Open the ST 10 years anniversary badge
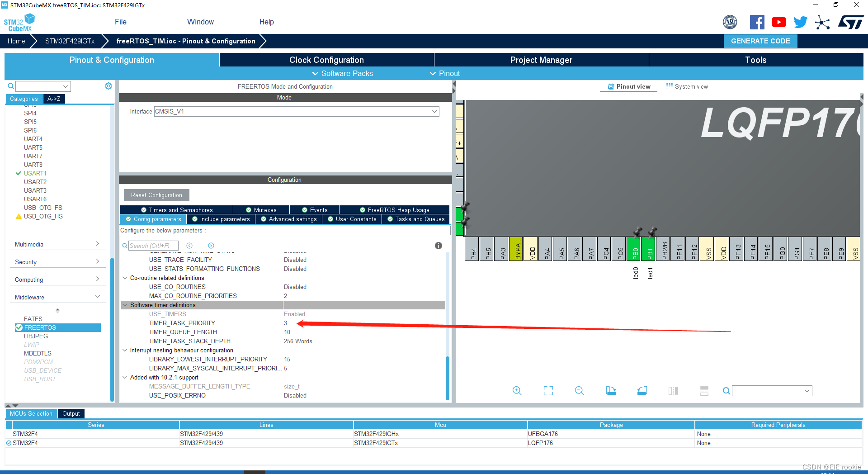This screenshot has width=868, height=474. [x=730, y=22]
